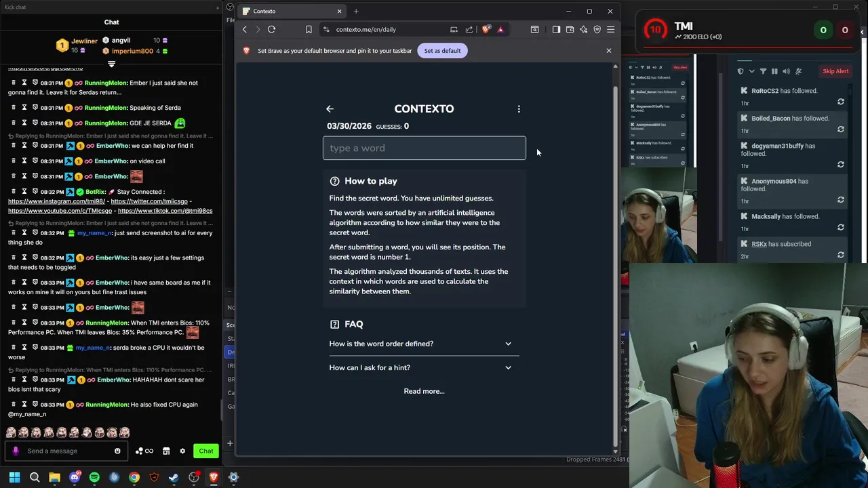868x488 pixels.
Task: Click the channel points infinity icon
Action: click(x=149, y=451)
